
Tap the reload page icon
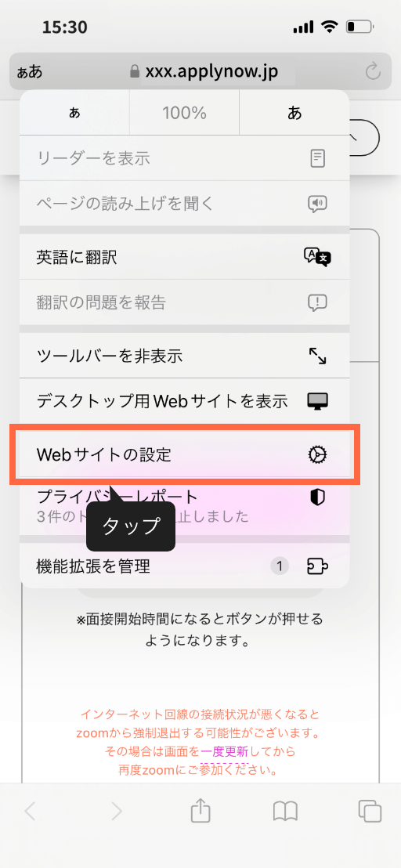(x=374, y=71)
